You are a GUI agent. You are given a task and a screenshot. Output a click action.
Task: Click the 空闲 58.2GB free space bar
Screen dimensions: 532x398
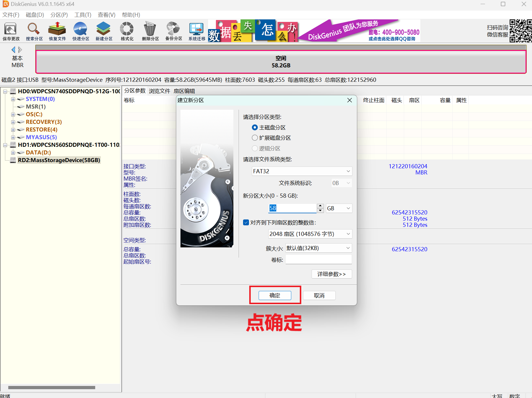tap(281, 62)
